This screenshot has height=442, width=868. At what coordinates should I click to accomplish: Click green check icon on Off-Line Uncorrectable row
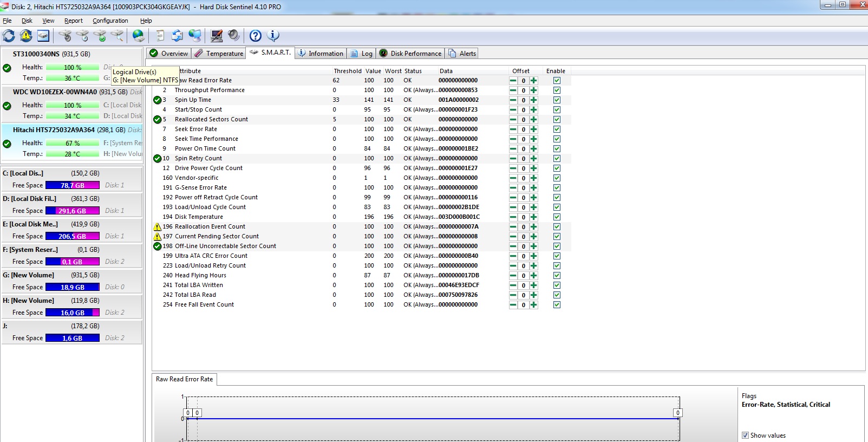point(157,246)
